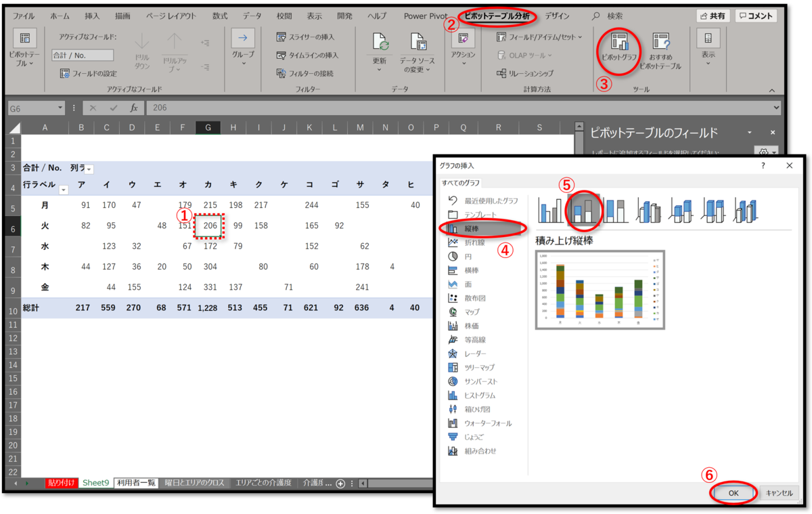Open the ファイル tab
The image size is (812, 514).
tap(24, 16)
